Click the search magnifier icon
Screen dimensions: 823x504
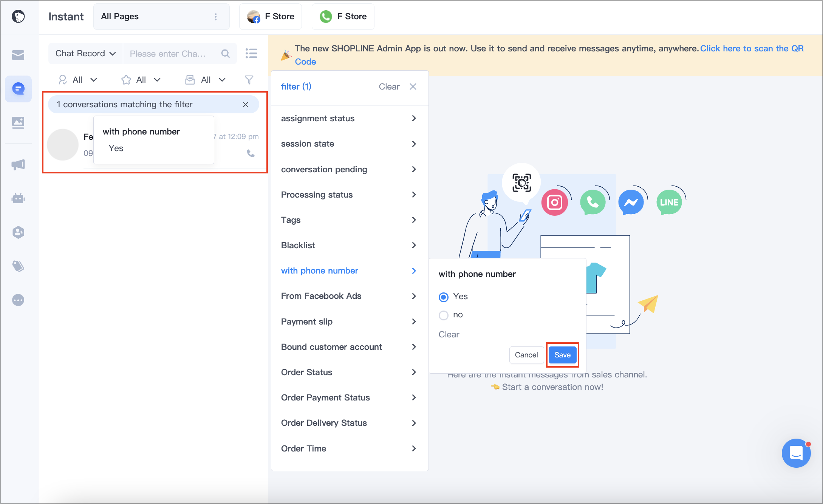click(x=226, y=54)
